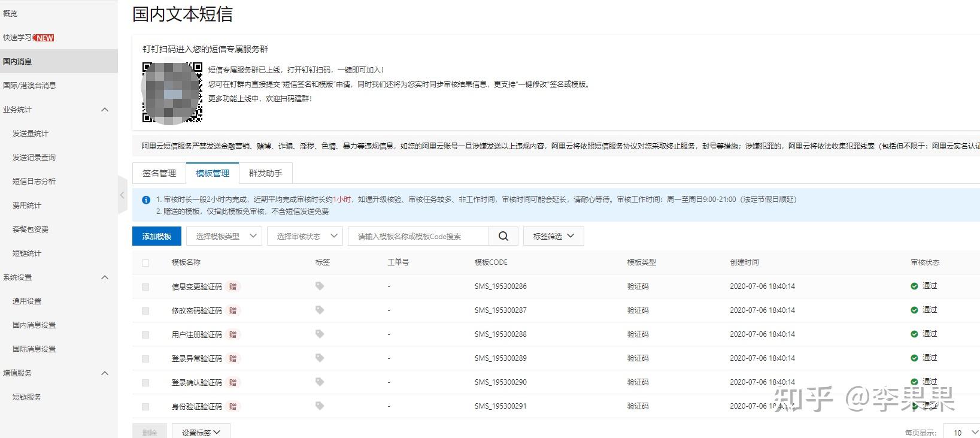Open the 选择模板类型 dropdown

click(224, 236)
